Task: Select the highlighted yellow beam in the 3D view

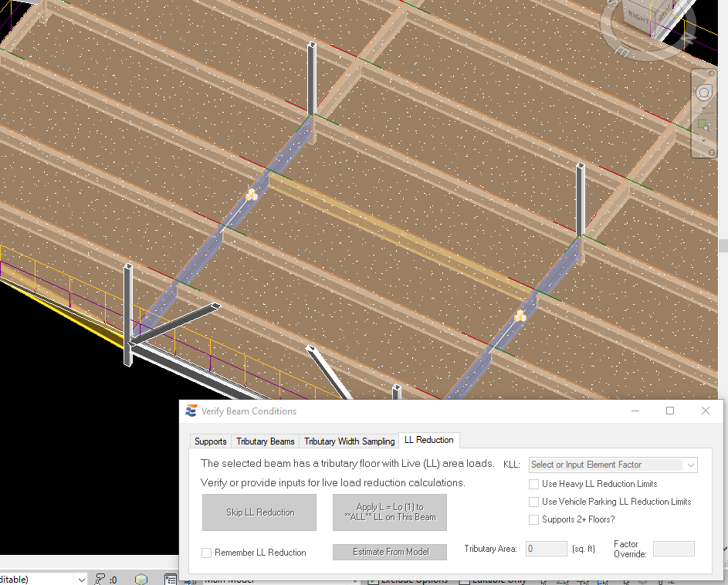Action: (x=399, y=235)
